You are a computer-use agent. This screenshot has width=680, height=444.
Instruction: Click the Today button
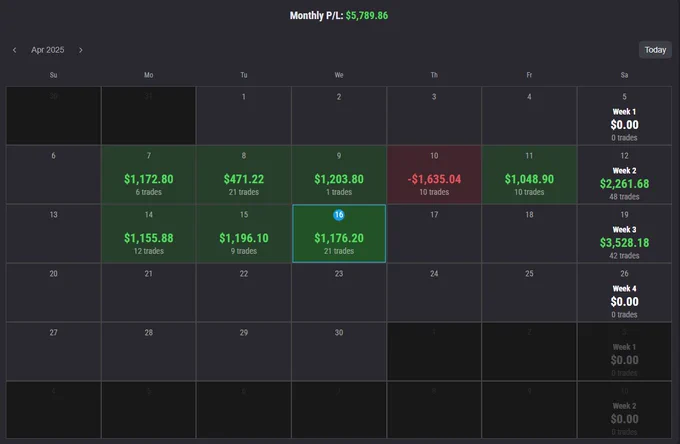(655, 50)
